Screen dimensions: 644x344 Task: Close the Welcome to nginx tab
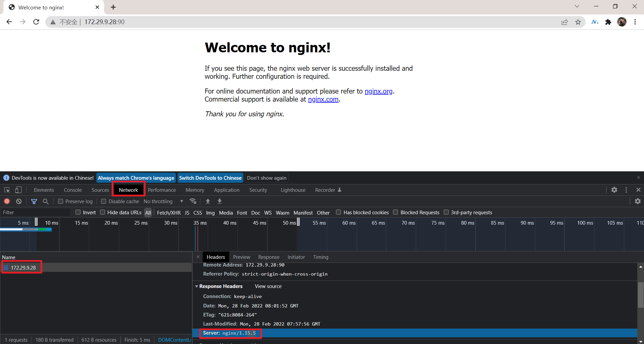[x=97, y=7]
